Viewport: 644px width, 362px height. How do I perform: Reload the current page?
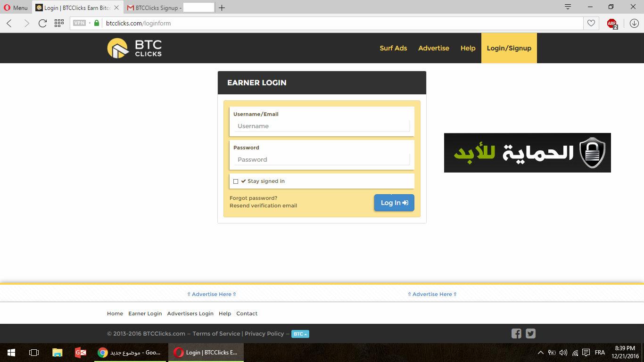click(x=43, y=23)
